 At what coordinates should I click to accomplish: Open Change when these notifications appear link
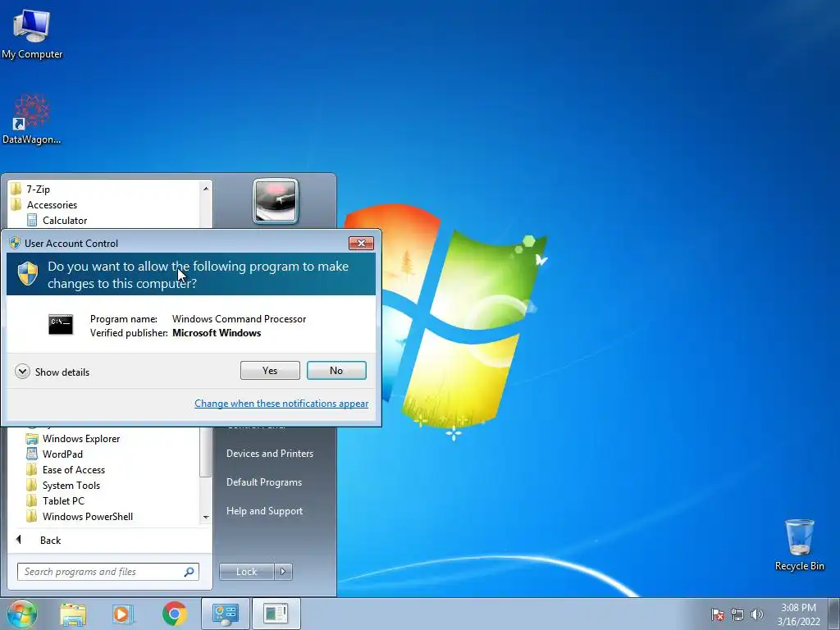281,404
